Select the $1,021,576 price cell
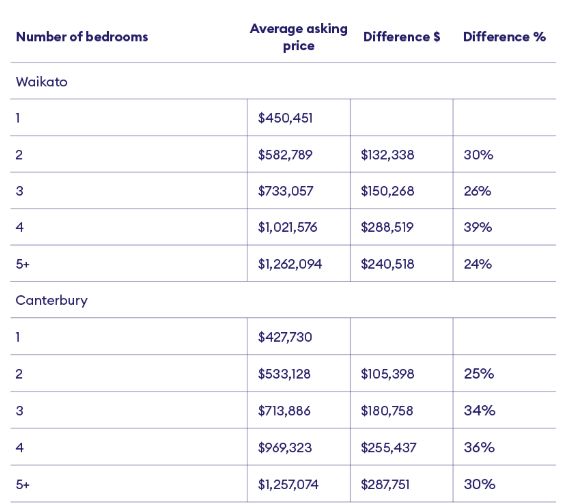The image size is (575, 504). [288, 227]
